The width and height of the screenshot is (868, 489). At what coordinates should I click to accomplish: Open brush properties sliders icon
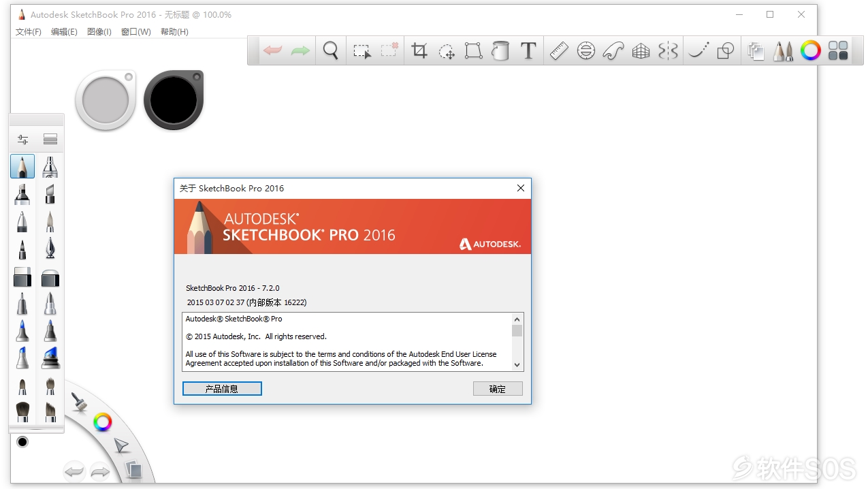tap(22, 140)
